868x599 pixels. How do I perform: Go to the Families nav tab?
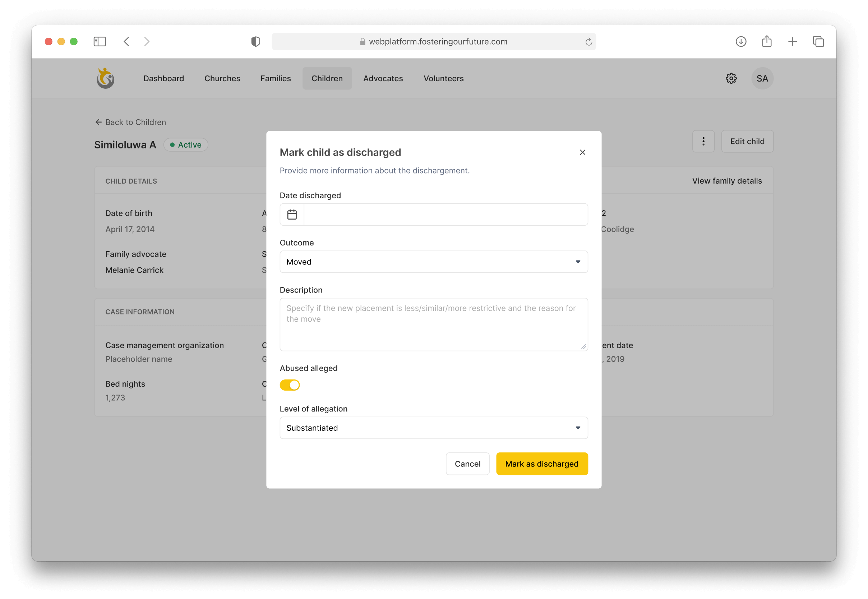(276, 78)
